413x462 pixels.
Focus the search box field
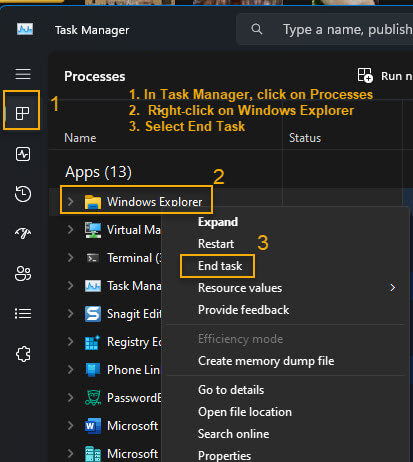325,29
